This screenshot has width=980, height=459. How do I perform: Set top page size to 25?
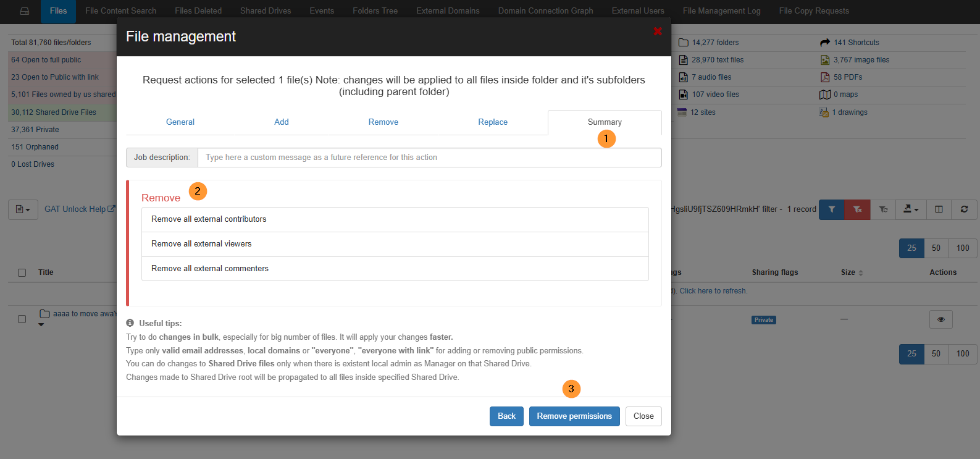click(911, 248)
